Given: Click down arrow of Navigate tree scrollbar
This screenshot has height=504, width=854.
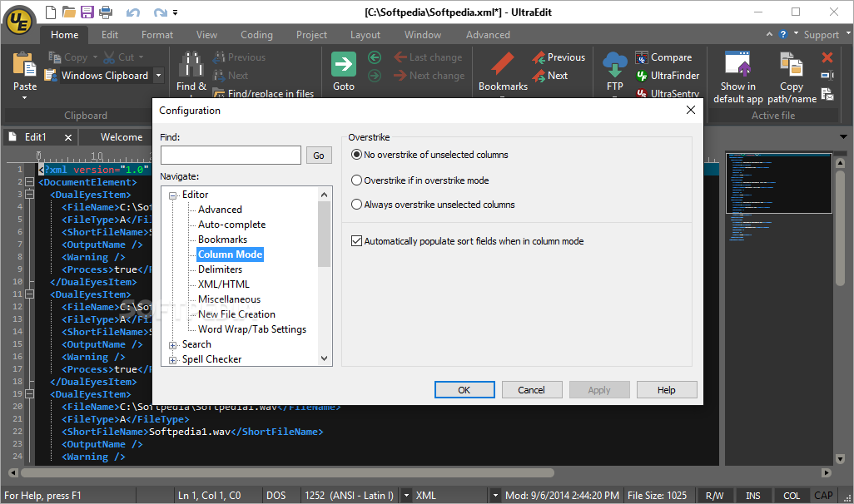Looking at the screenshot, I should (x=325, y=358).
